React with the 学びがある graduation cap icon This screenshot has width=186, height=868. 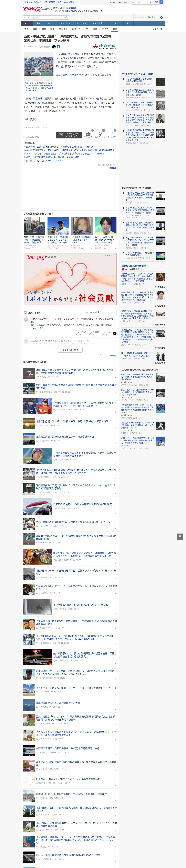[x=89, y=134]
